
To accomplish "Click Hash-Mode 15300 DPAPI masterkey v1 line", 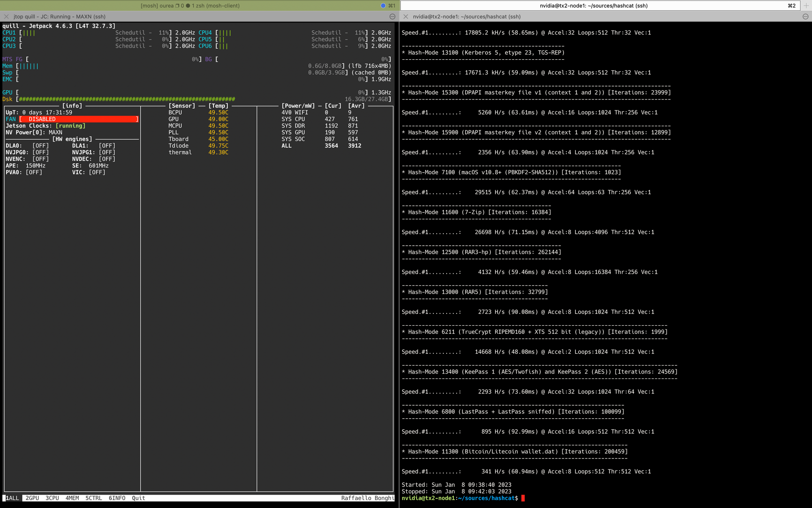I will coord(536,93).
